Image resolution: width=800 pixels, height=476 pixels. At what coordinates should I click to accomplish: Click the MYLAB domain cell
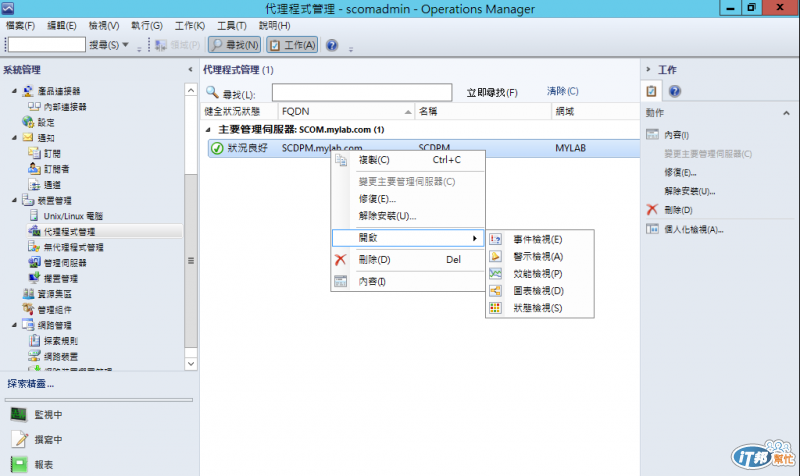(570, 148)
